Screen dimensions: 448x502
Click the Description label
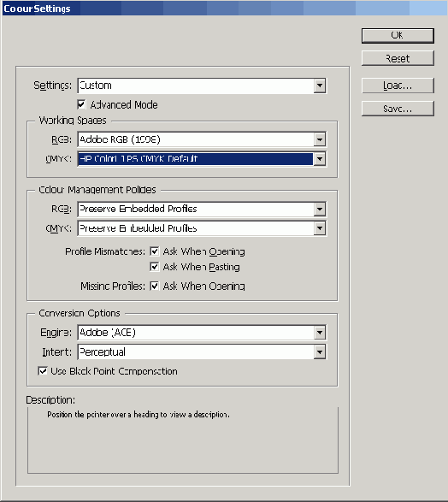pos(50,400)
